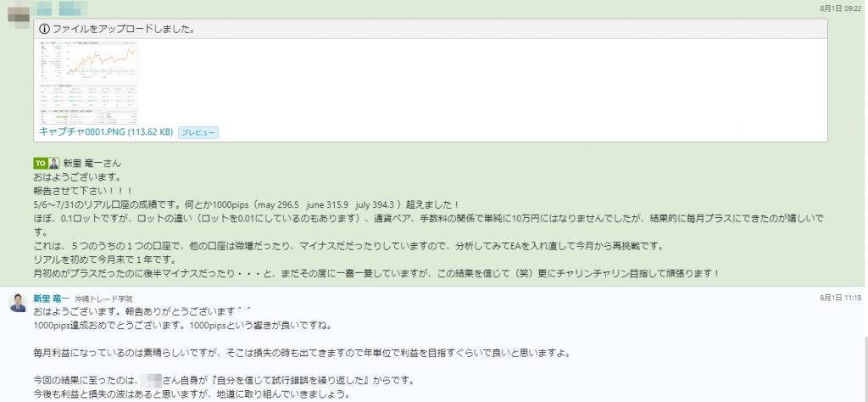Click the 8月1日 11:18 timestamp

click(840, 298)
